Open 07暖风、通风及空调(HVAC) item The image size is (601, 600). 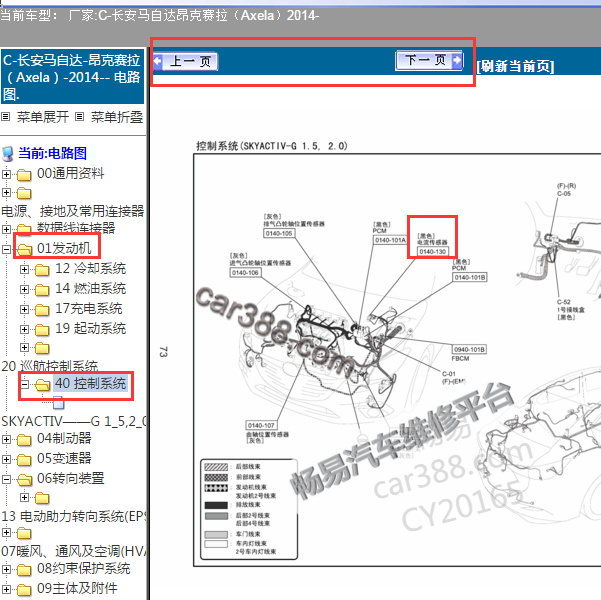pos(74,551)
